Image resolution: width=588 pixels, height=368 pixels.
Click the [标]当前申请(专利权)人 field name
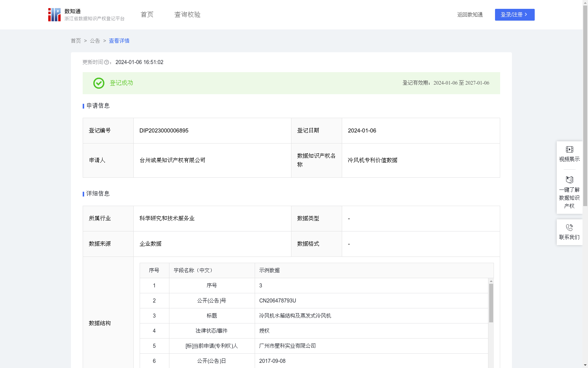[x=212, y=346]
